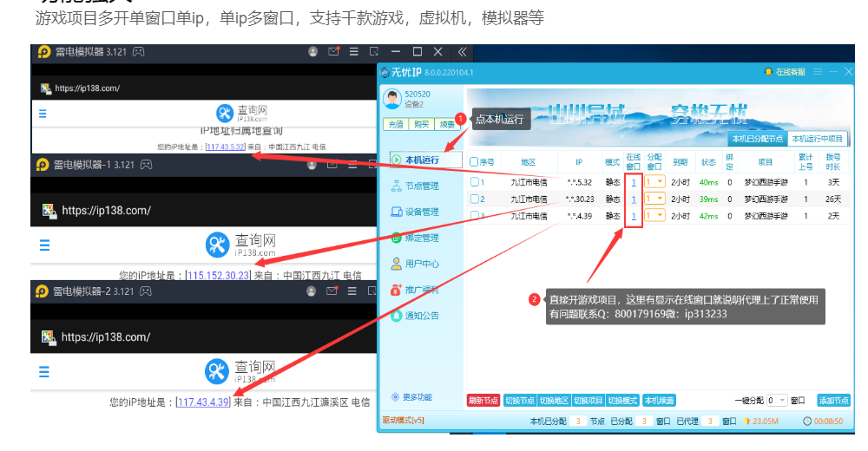This screenshot has height=451, width=868.
Task: Click the 添加节点 button
Action: [833, 400]
